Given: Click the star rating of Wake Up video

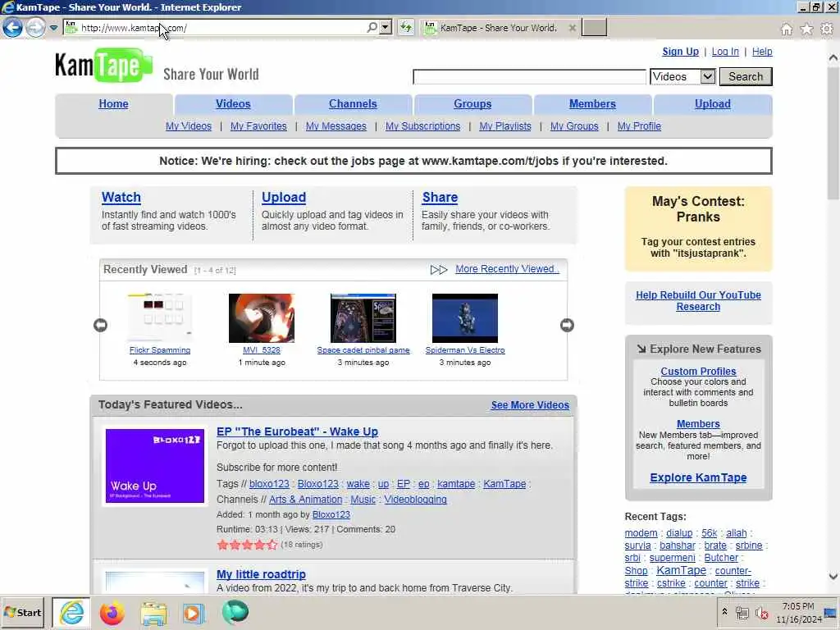Looking at the screenshot, I should coord(247,545).
